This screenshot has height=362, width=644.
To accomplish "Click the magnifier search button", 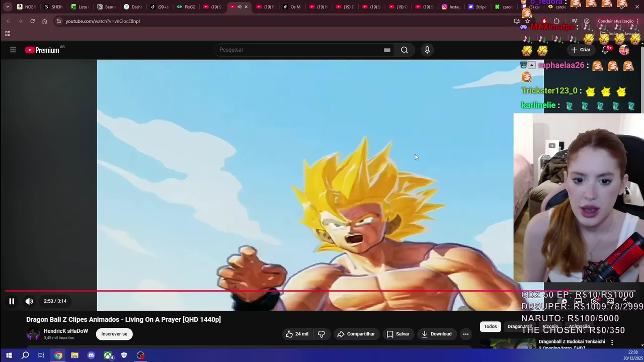I will click(x=405, y=50).
